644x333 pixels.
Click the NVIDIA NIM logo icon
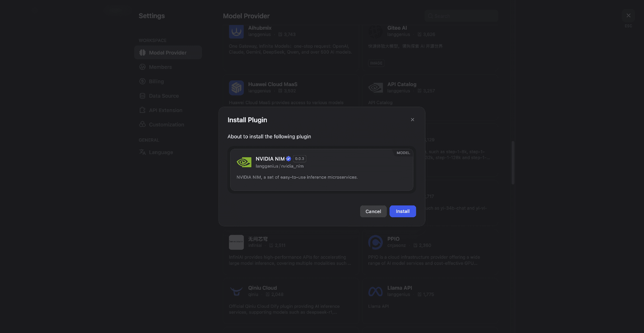(244, 162)
